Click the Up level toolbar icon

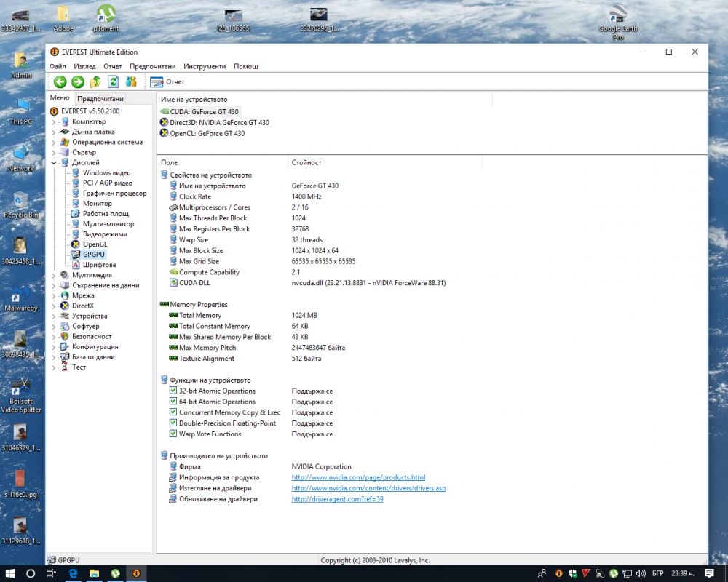(95, 82)
